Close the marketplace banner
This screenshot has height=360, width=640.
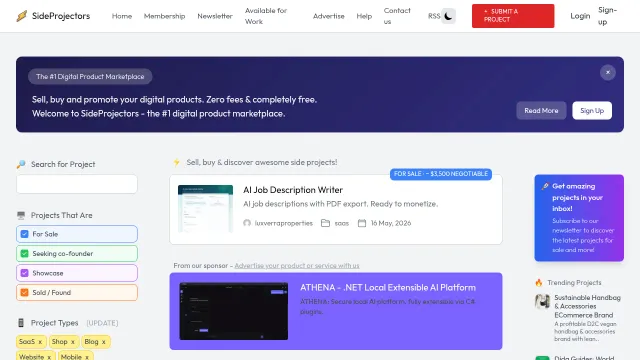click(x=607, y=72)
